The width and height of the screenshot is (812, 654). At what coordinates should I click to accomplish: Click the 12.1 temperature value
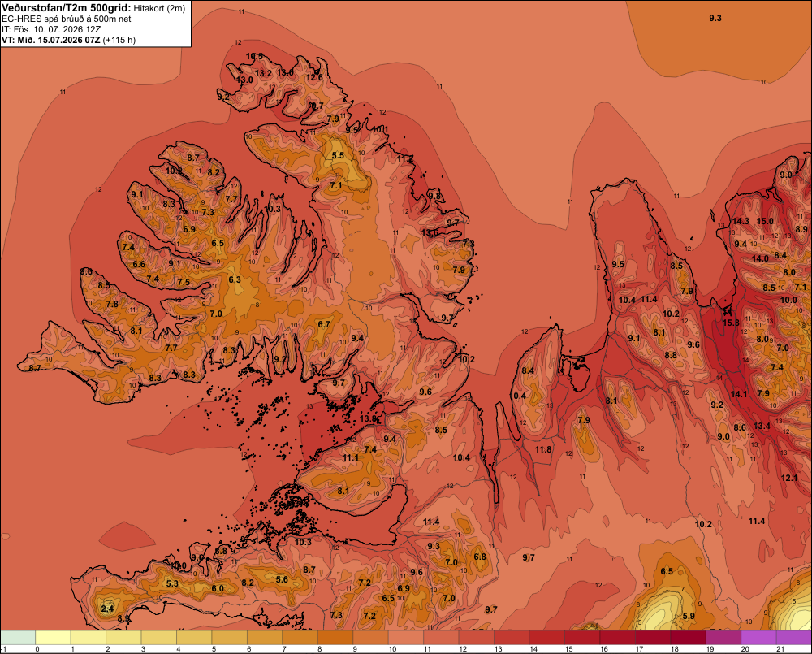point(789,478)
